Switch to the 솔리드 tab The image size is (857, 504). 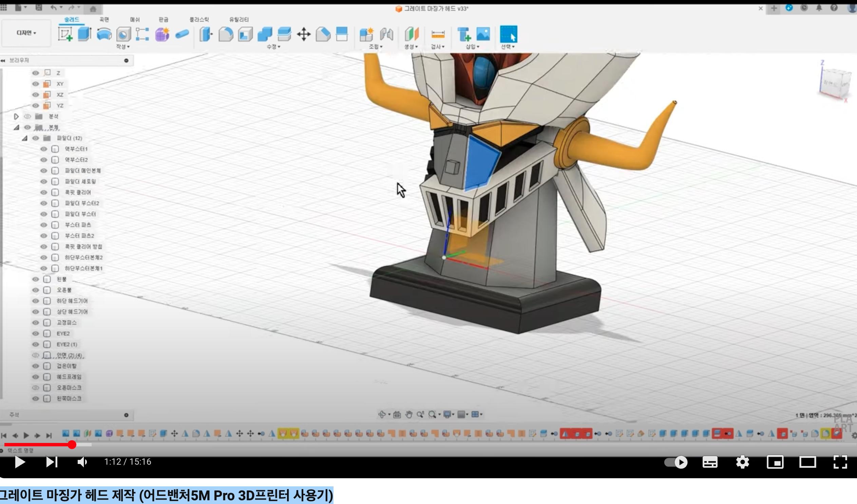pyautogui.click(x=72, y=19)
